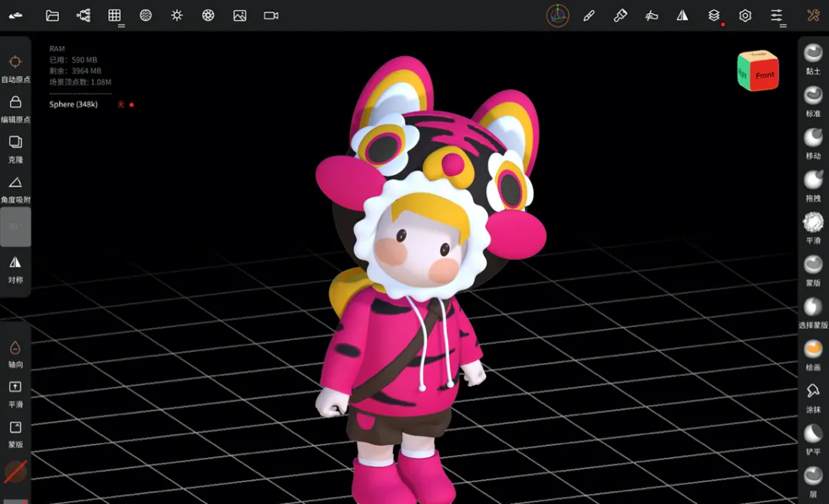Select the 标准 standard brush
Image resolution: width=829 pixels, height=504 pixels.
point(813,101)
